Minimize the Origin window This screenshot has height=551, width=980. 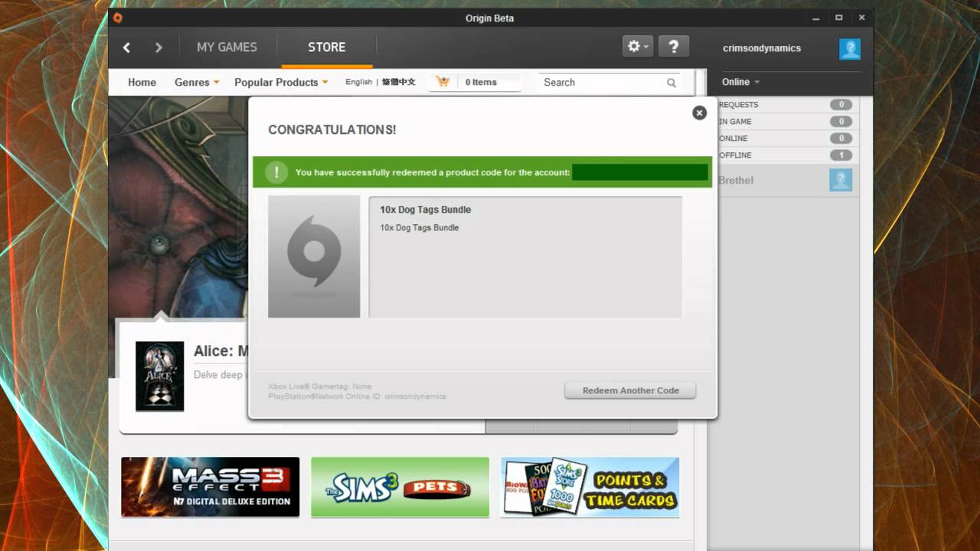pyautogui.click(x=815, y=18)
